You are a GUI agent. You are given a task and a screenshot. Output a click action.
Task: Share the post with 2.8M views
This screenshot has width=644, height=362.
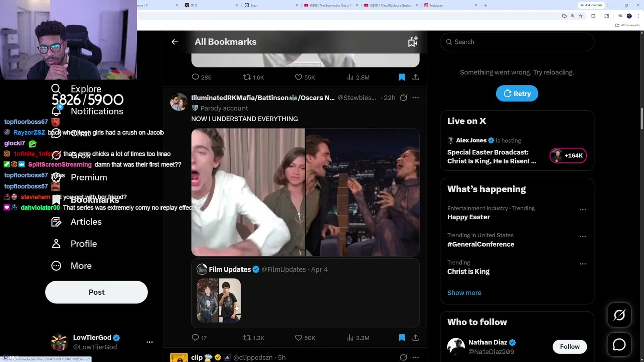coord(415,77)
